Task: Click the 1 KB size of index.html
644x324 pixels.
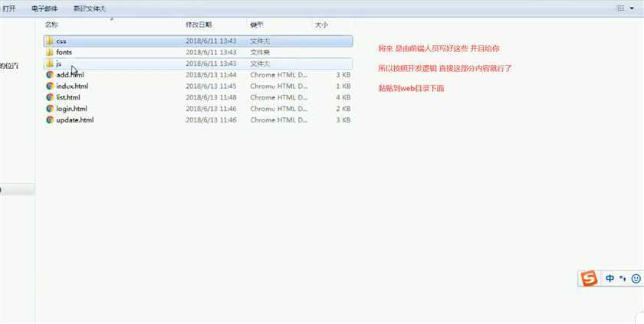Action: click(x=343, y=86)
